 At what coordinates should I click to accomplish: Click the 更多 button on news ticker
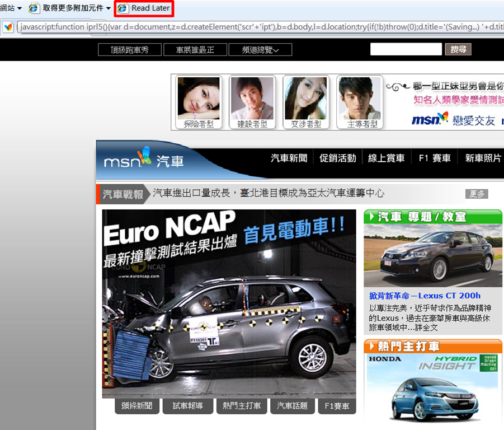477,194
